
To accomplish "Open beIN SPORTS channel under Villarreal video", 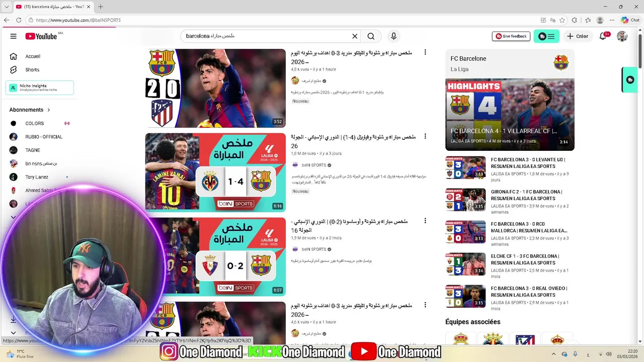I will 314,165.
